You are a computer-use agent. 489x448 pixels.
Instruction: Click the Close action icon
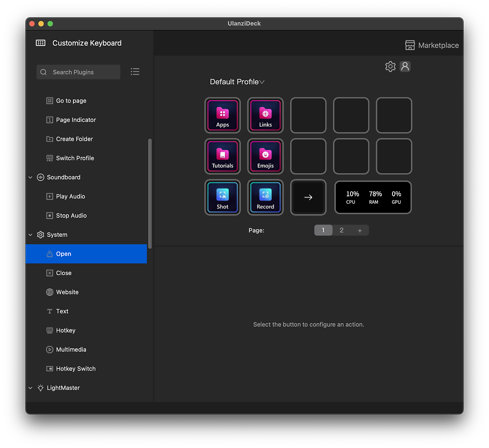pos(50,273)
